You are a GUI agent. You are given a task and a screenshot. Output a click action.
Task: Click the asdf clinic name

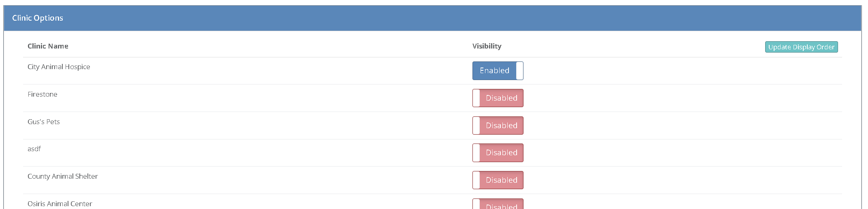pos(34,149)
